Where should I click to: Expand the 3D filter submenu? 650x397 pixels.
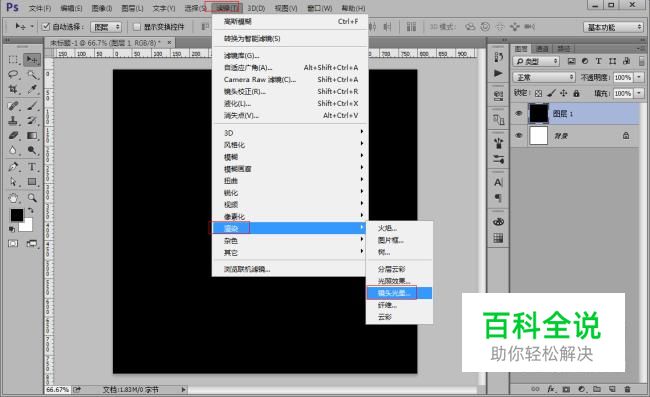pos(290,133)
